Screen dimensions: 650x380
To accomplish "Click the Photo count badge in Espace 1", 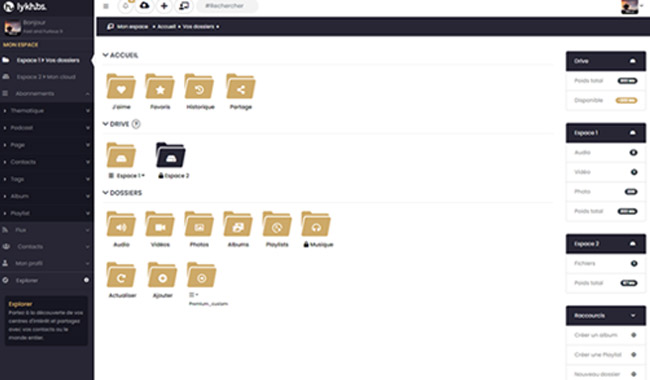I will click(x=631, y=191).
